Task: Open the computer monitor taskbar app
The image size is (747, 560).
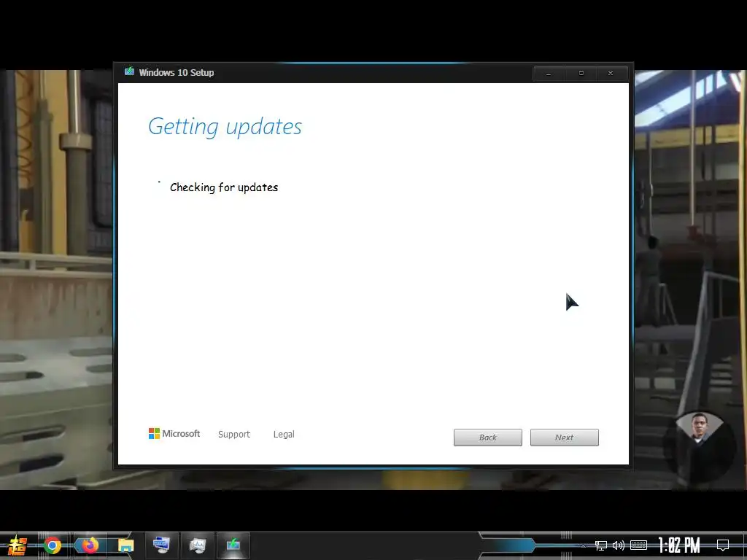Action: click(161, 544)
